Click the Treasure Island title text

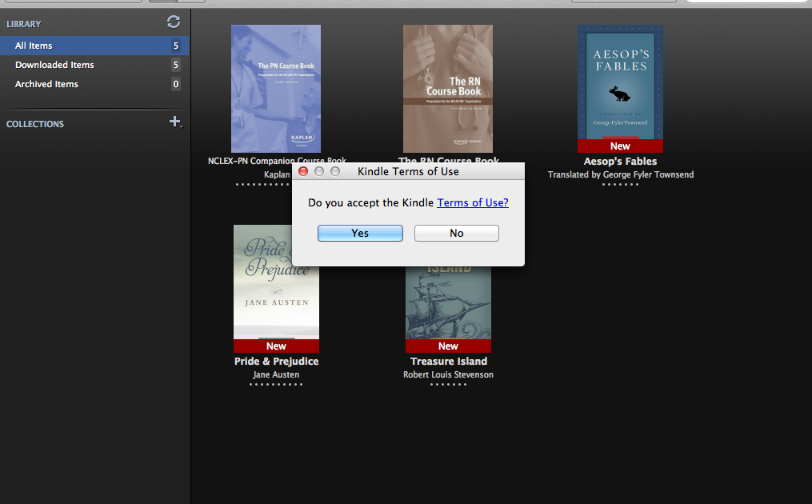pos(448,362)
